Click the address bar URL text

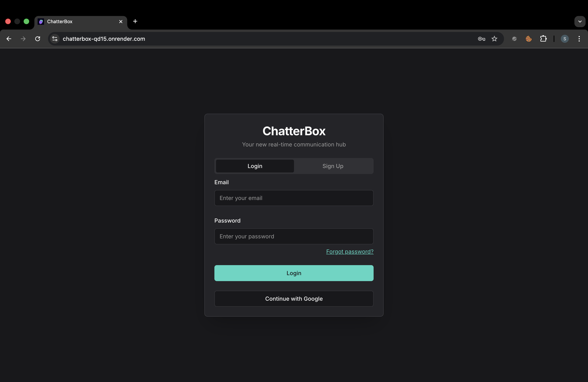point(104,39)
